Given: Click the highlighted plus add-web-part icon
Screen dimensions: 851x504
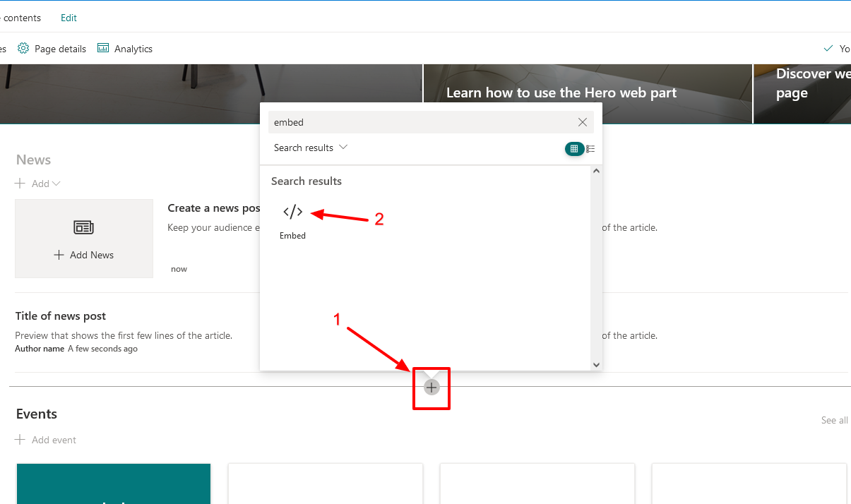Looking at the screenshot, I should [431, 387].
